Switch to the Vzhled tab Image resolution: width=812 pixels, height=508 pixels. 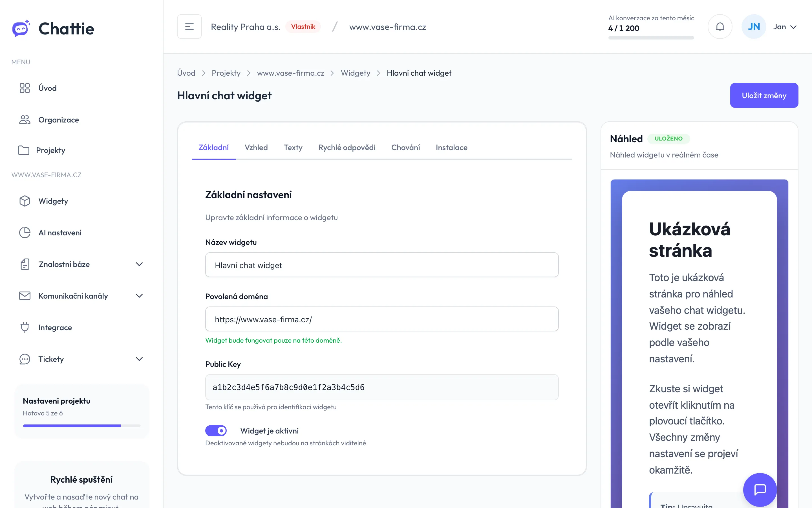pyautogui.click(x=256, y=148)
